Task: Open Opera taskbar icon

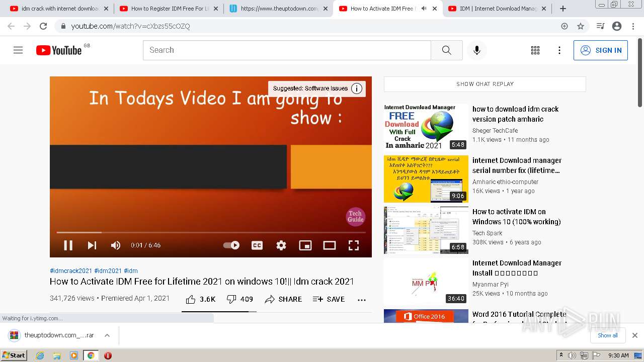Action: 108,355
